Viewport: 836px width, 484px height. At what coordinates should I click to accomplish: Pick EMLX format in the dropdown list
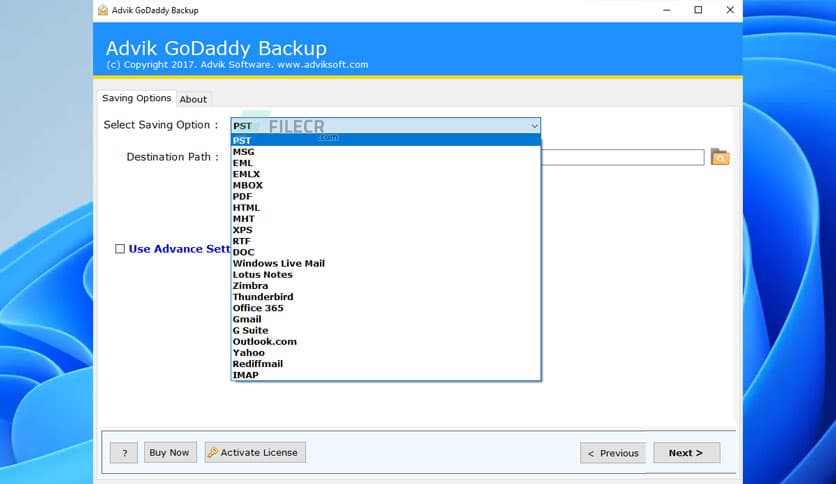386,174
